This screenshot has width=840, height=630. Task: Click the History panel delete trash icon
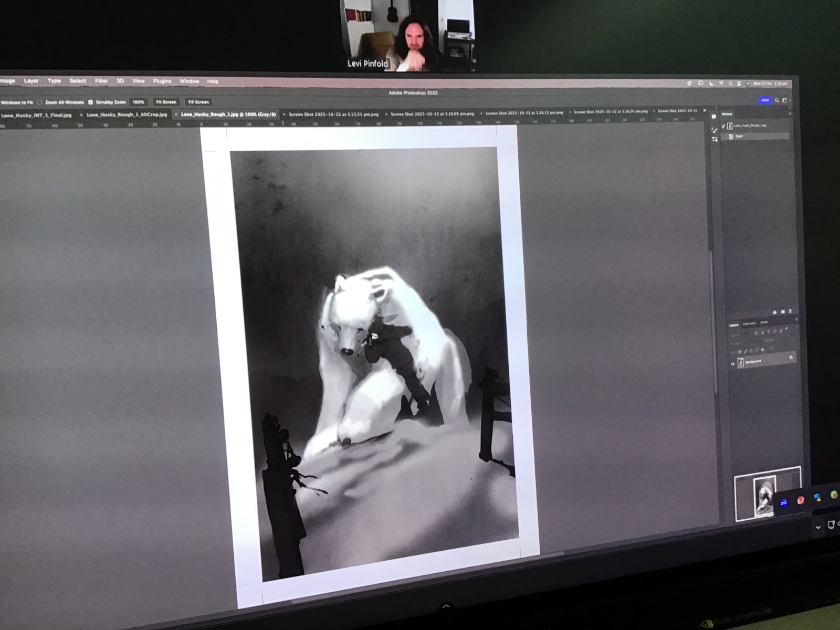(x=790, y=311)
